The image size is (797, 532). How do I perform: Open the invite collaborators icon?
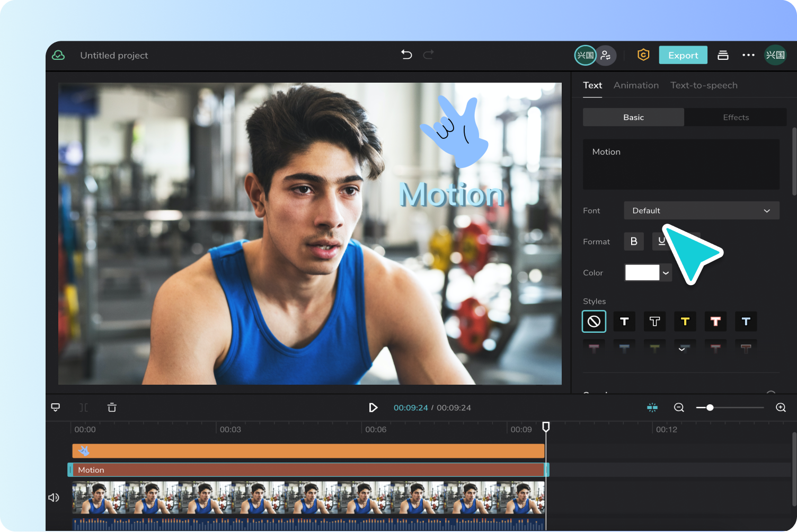606,55
